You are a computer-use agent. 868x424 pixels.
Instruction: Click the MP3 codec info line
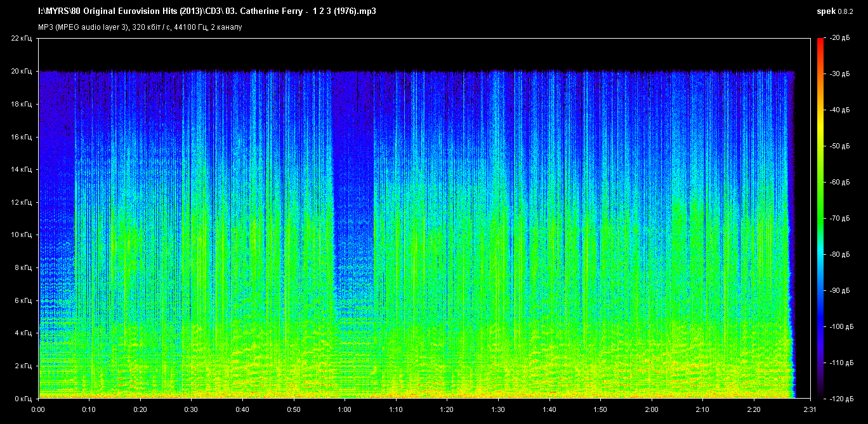point(140,27)
